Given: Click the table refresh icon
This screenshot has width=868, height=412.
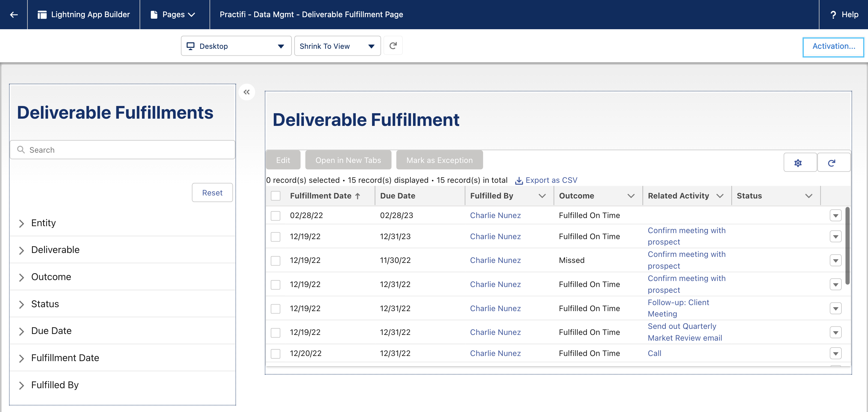Looking at the screenshot, I should 832,163.
